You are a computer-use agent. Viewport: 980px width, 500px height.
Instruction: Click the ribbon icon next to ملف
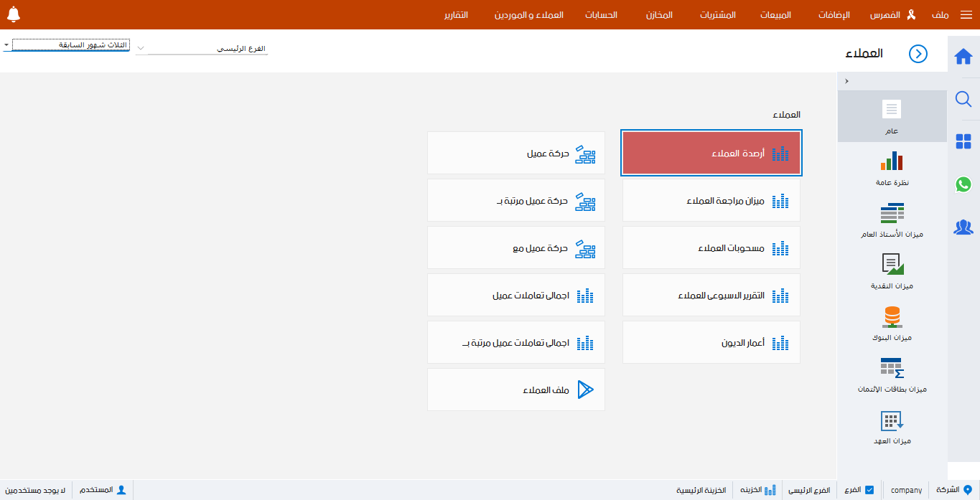click(x=911, y=15)
